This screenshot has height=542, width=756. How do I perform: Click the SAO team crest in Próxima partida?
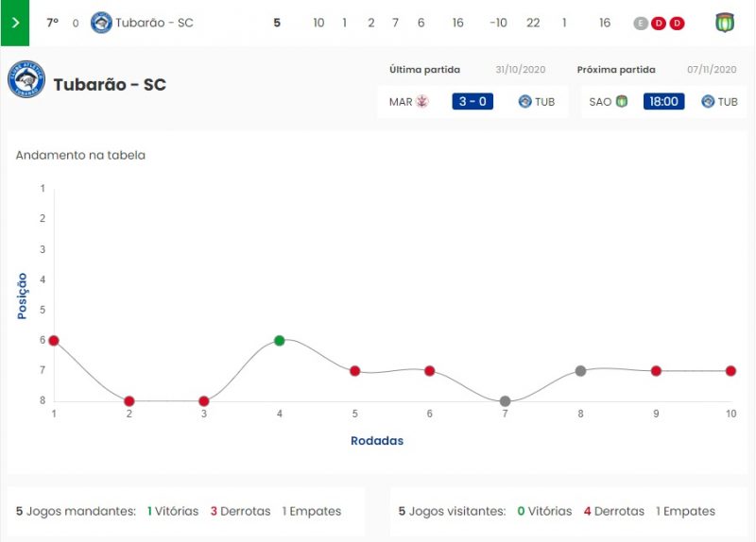coord(622,101)
